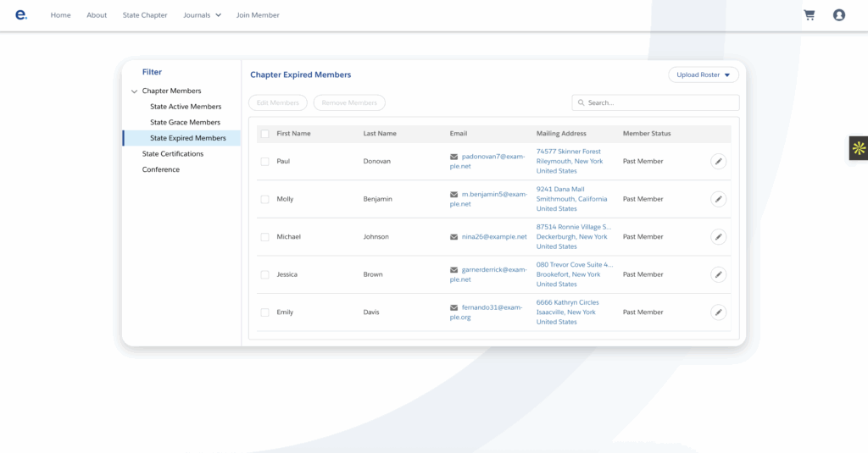Open the user profile avatar icon

(x=838, y=15)
